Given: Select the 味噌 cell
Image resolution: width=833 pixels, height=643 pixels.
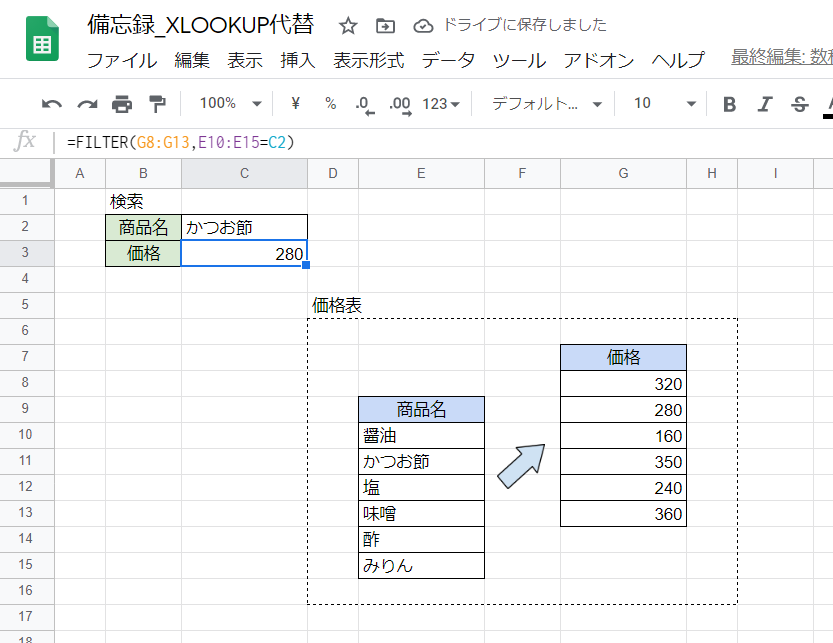Looking at the screenshot, I should [421, 514].
